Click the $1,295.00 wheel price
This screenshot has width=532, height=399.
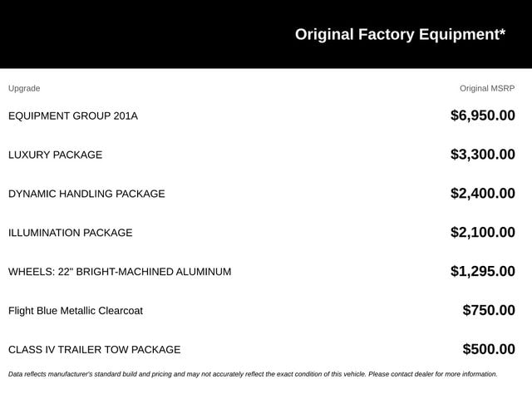482,272
